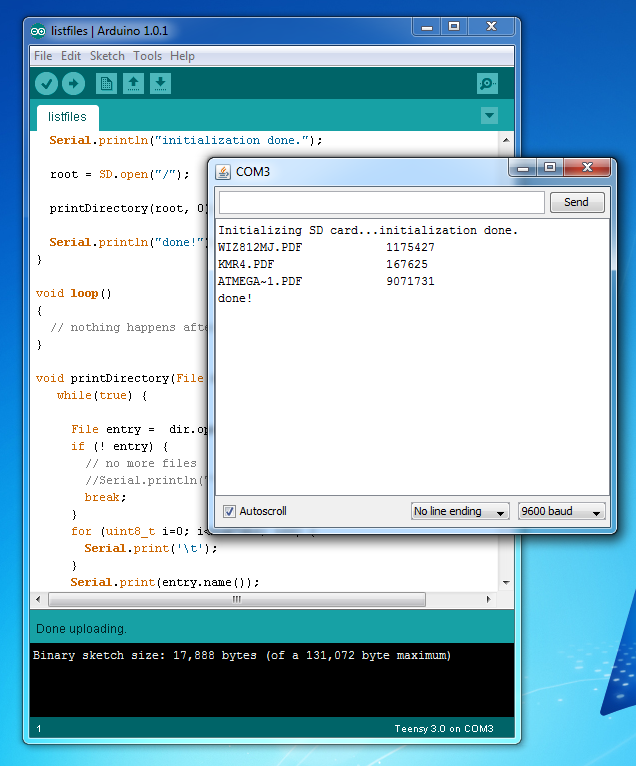Open the Edit menu
The height and width of the screenshot is (766, 636).
pyautogui.click(x=71, y=56)
